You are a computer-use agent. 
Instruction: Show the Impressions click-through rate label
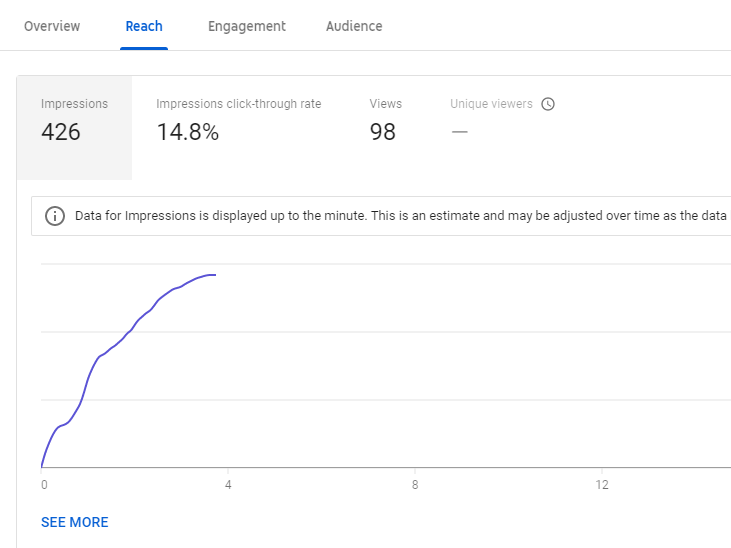[238, 104]
